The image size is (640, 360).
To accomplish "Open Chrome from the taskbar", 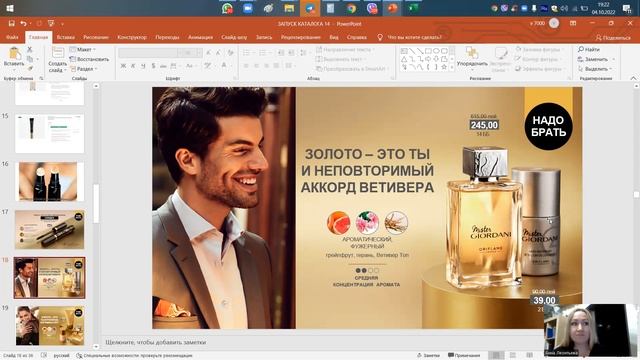I will click(351, 8).
